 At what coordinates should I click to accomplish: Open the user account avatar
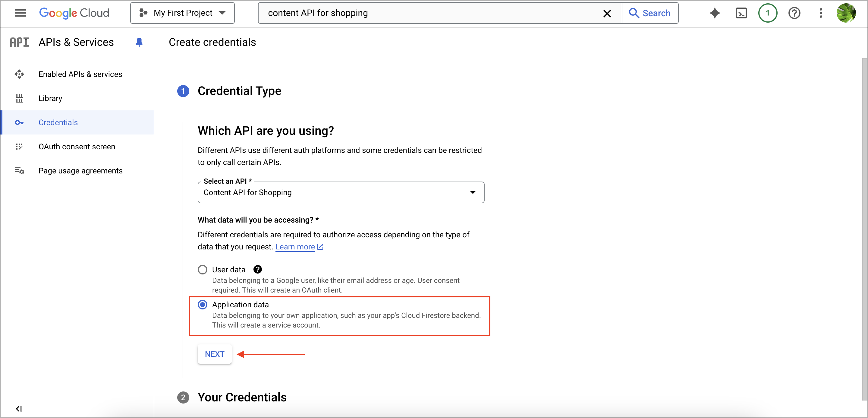(846, 13)
